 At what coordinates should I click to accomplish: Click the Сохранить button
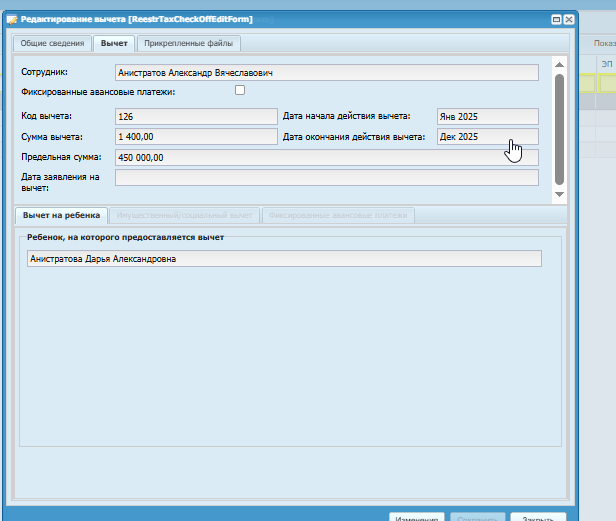point(477,517)
